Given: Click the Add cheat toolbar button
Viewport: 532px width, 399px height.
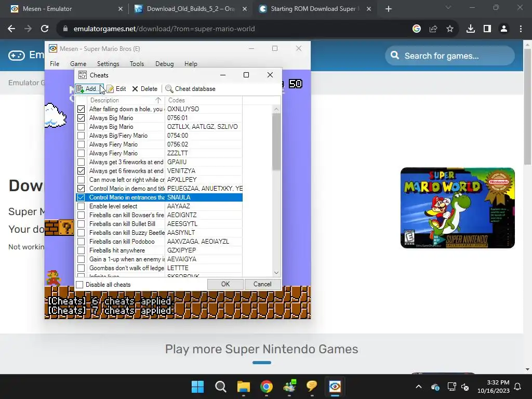Looking at the screenshot, I should 89,89.
